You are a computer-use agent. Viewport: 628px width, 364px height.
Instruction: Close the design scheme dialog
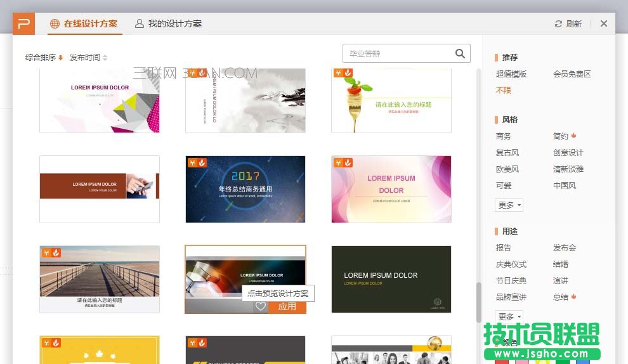pyautogui.click(x=603, y=23)
